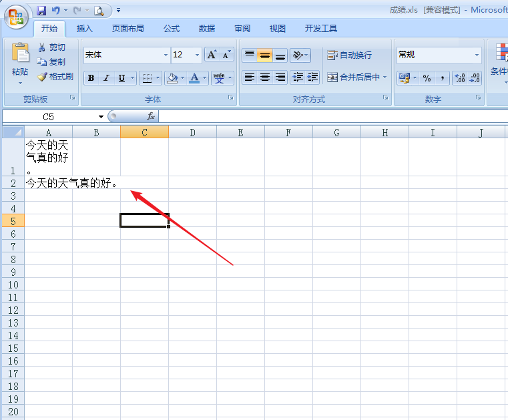
Task: Click 合并后居中 merge and center
Action: pyautogui.click(x=353, y=77)
